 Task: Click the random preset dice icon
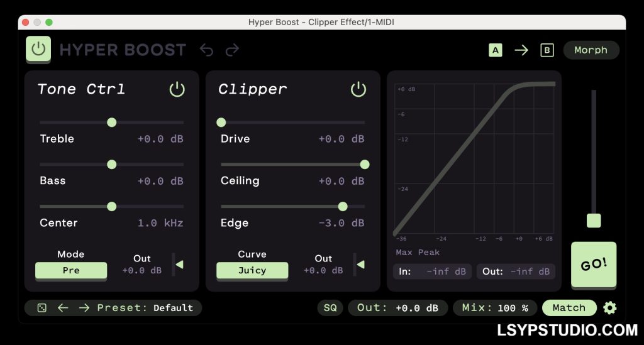coord(42,308)
